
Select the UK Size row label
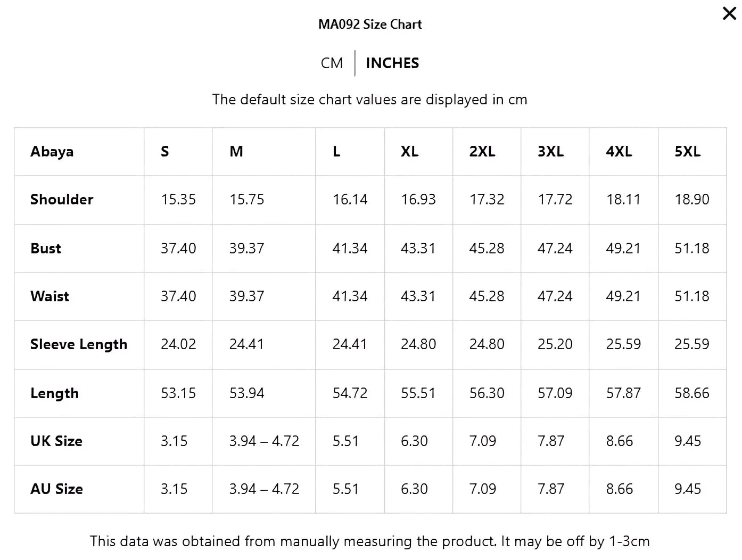(x=56, y=441)
